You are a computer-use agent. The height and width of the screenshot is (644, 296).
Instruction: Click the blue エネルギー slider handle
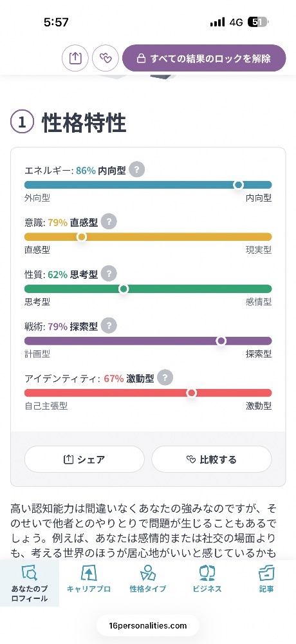point(238,185)
